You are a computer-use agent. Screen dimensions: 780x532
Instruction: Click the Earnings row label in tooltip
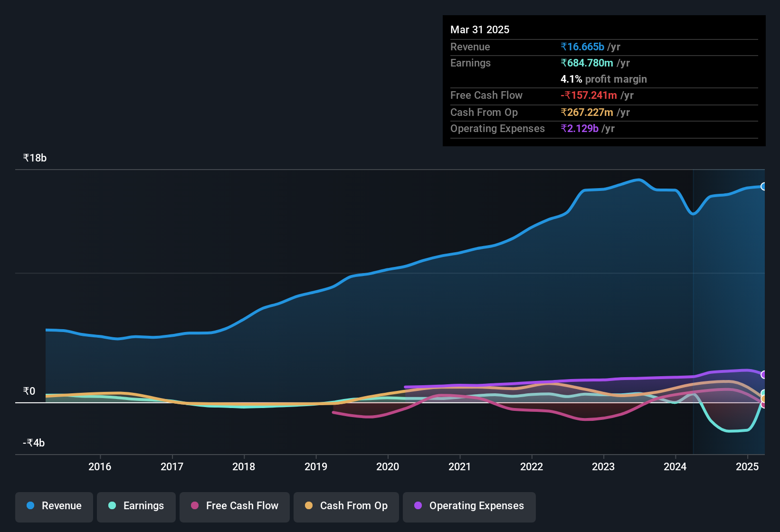[470, 63]
